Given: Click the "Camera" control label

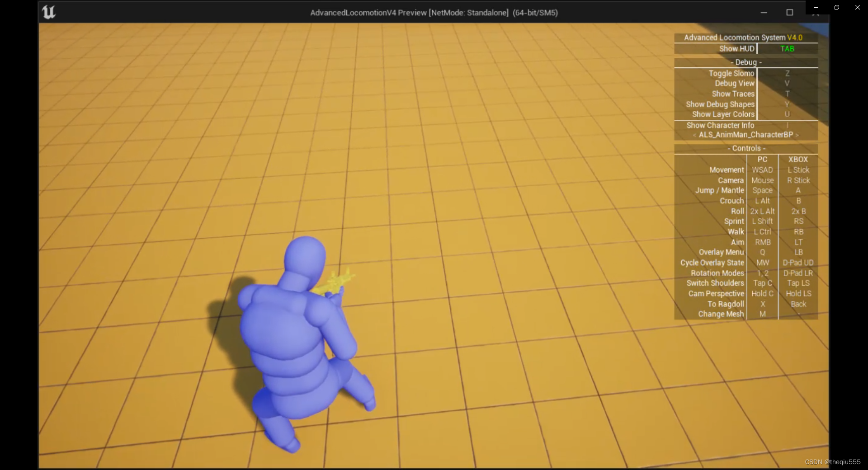Looking at the screenshot, I should click(731, 180).
